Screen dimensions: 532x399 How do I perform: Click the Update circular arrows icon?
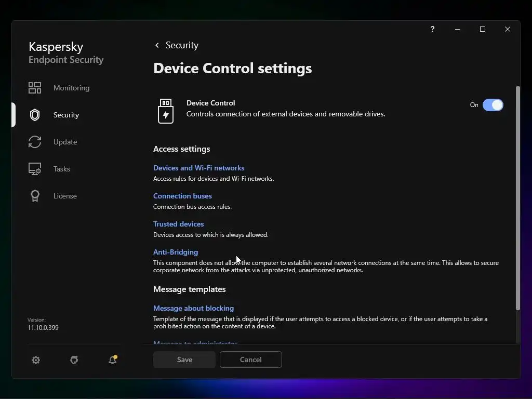tap(35, 142)
